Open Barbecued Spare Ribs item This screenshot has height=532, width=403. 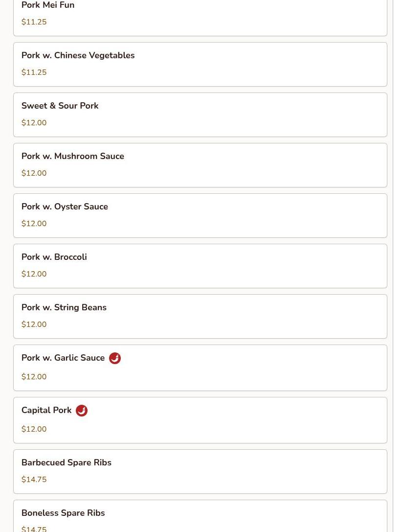point(200,472)
